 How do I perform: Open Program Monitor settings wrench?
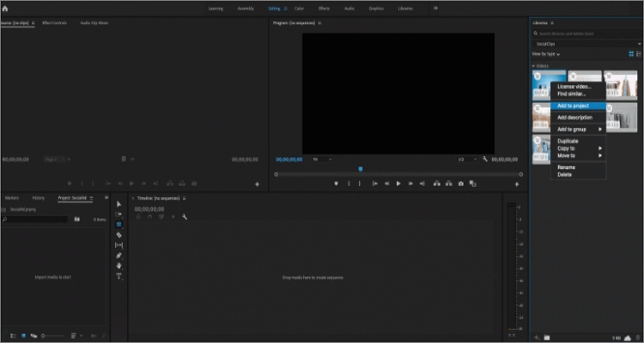[485, 159]
